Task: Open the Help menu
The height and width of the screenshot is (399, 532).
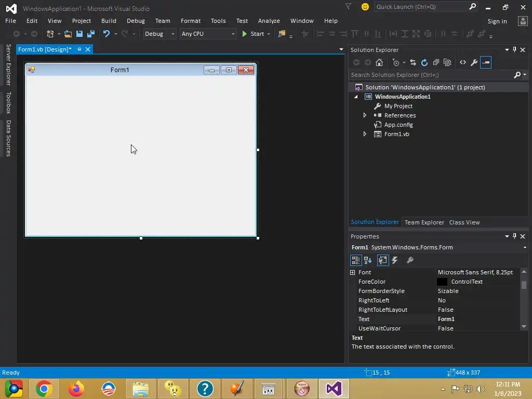Action: pos(330,21)
